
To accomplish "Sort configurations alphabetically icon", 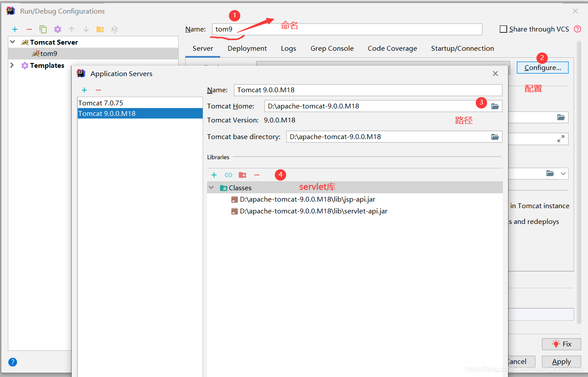I will [114, 29].
